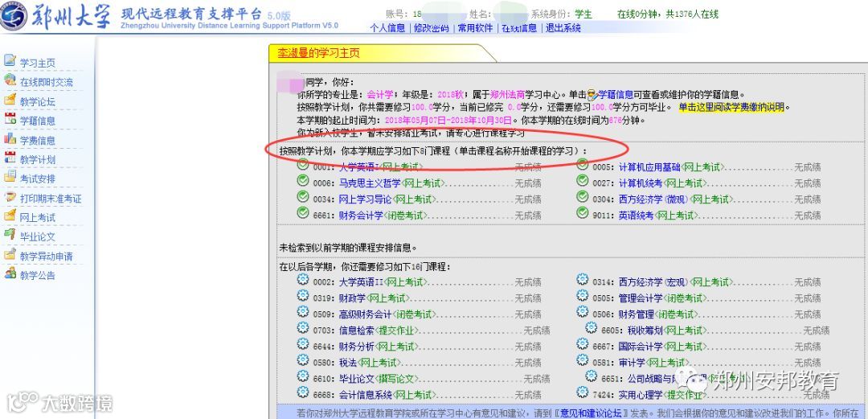Image resolution: width=868 pixels, height=419 pixels.
Task: Open 毕业论文 in the sidebar
Action: click(x=38, y=236)
